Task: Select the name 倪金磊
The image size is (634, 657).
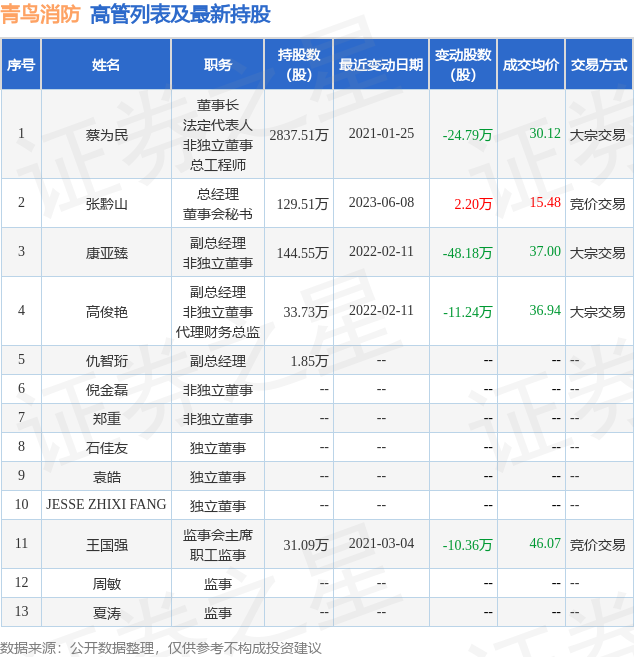Action: click(106, 390)
